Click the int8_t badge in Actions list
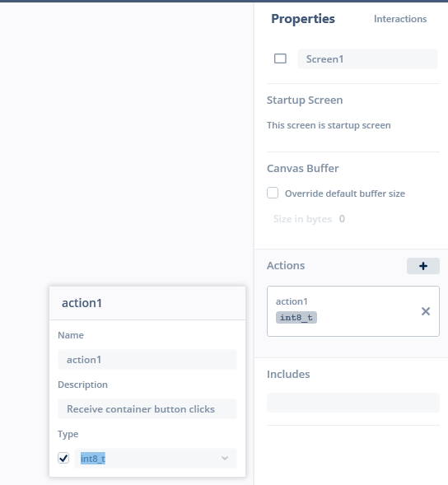Screen dimensions: 448x485 [x=296, y=317]
